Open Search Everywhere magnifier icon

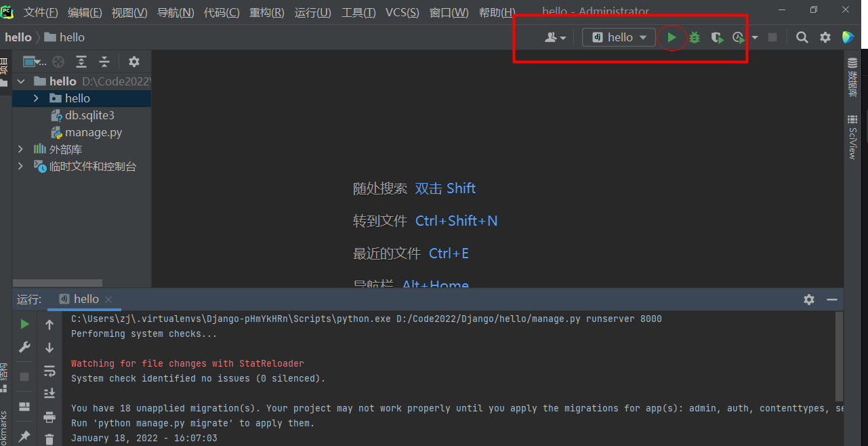(802, 38)
